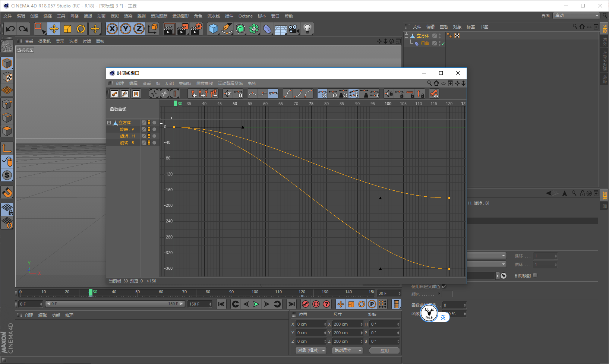Click add key icon in timeline toolbar
The image size is (609, 364).
tap(193, 94)
